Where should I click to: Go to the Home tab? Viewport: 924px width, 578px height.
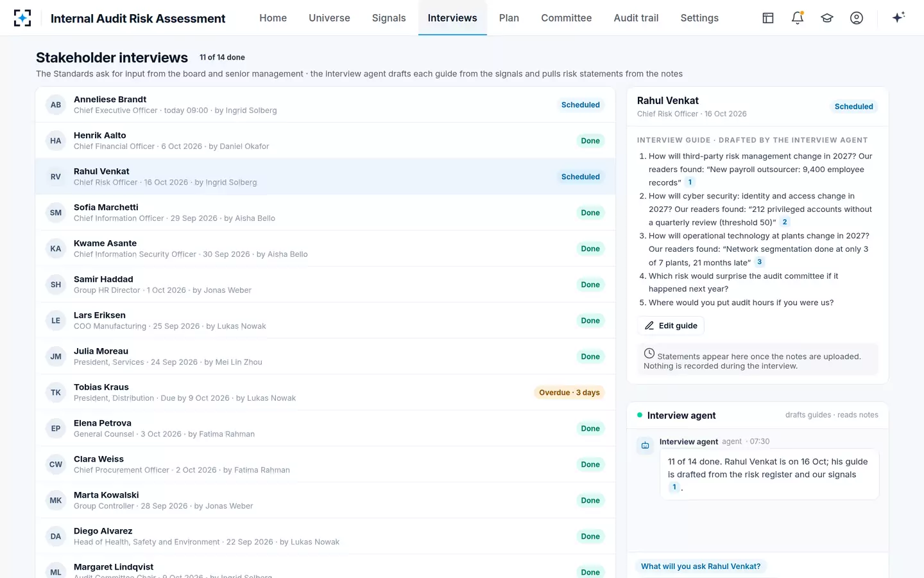273,18
